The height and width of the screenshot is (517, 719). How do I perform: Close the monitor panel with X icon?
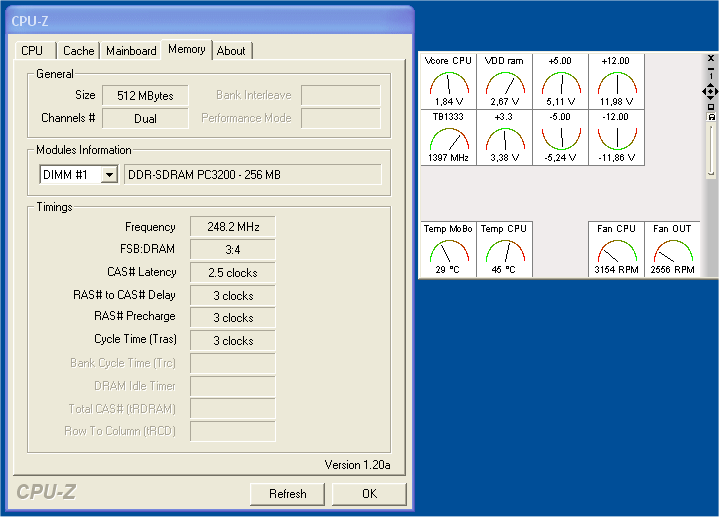[x=711, y=58]
